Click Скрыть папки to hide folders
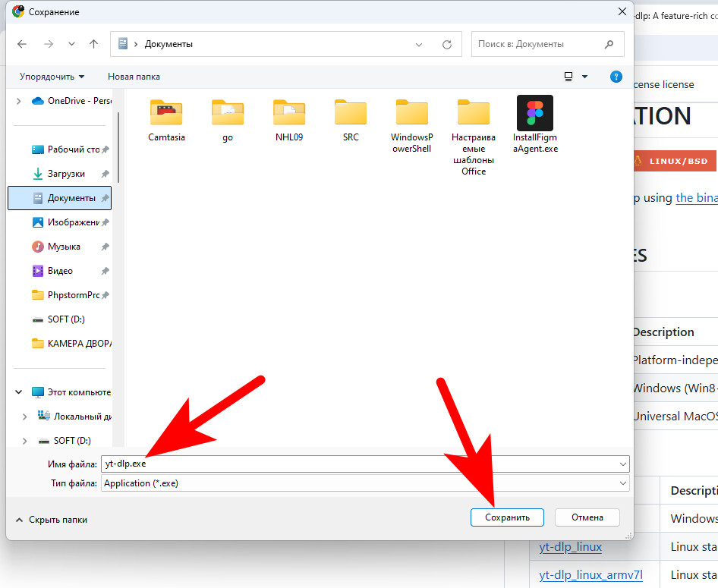Image resolution: width=718 pixels, height=588 pixels. coord(52,520)
